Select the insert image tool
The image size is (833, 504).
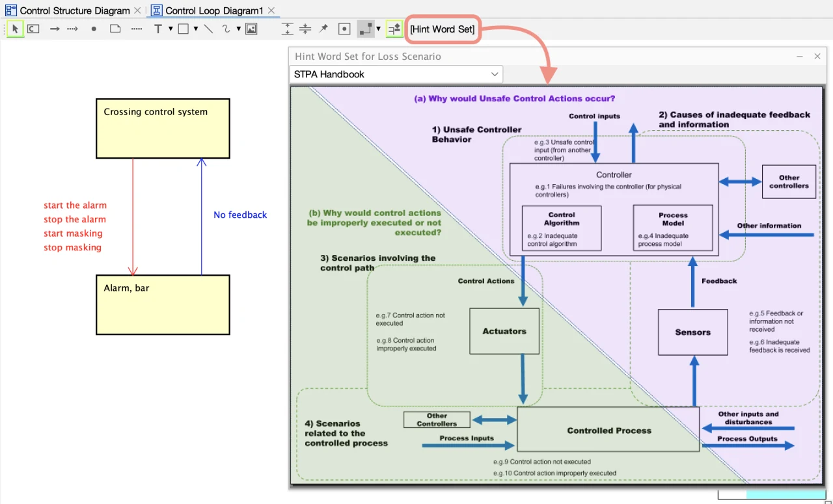click(x=251, y=29)
